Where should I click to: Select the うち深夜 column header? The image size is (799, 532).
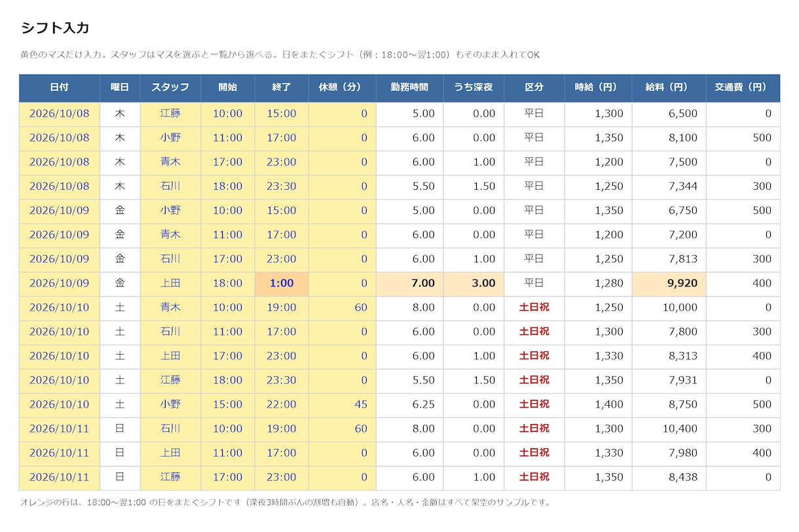click(474, 88)
